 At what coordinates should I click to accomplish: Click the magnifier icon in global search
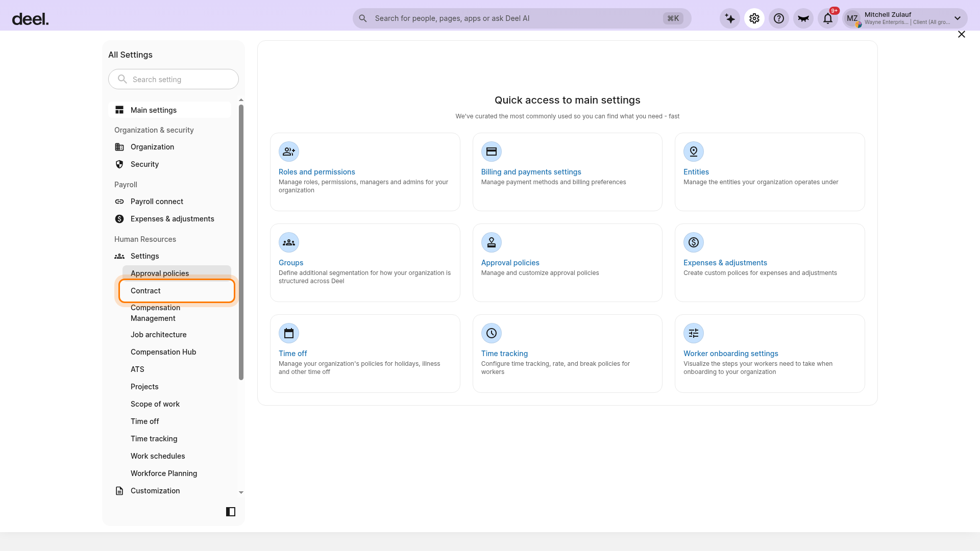point(363,18)
